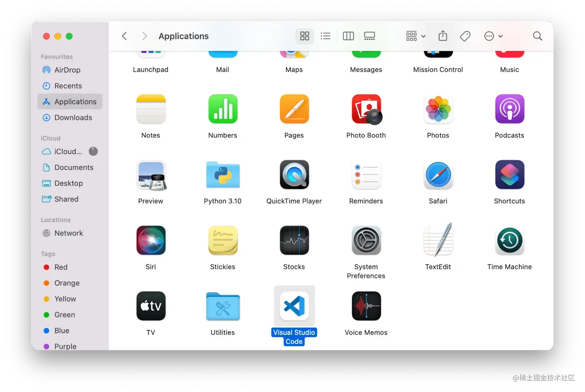Select the Apple TV app icon
This screenshot has width=585, height=392.
pos(151,306)
